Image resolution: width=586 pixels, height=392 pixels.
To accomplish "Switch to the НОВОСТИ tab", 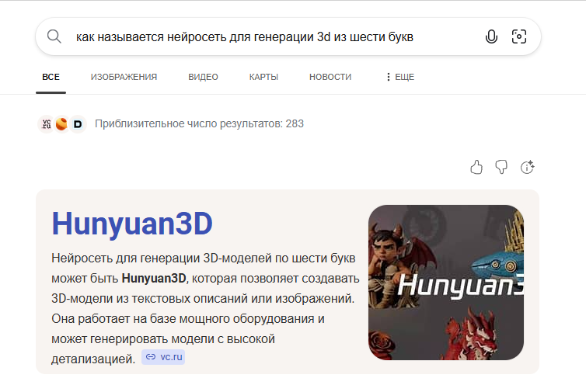I will click(330, 77).
